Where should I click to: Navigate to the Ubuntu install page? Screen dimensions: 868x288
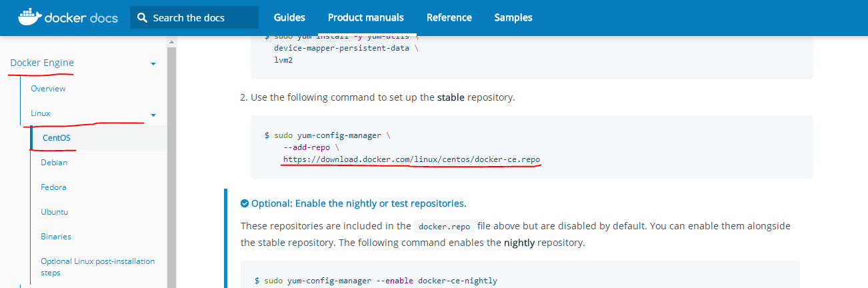tap(55, 212)
